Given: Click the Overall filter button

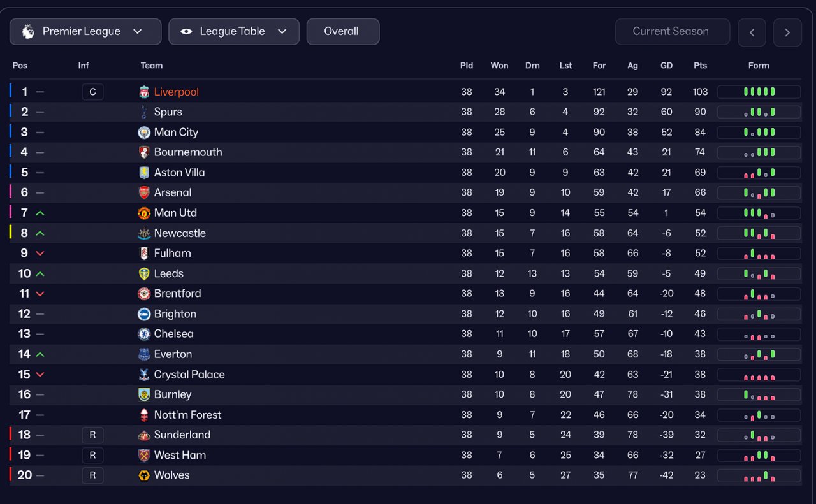Looking at the screenshot, I should (342, 31).
